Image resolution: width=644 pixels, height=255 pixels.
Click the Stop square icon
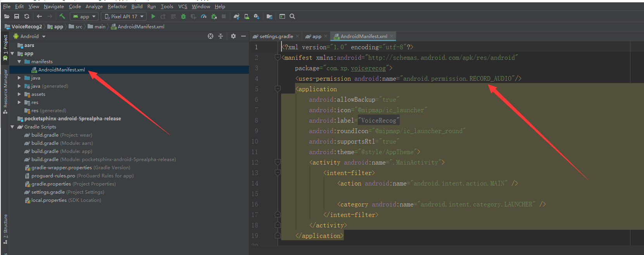(224, 16)
